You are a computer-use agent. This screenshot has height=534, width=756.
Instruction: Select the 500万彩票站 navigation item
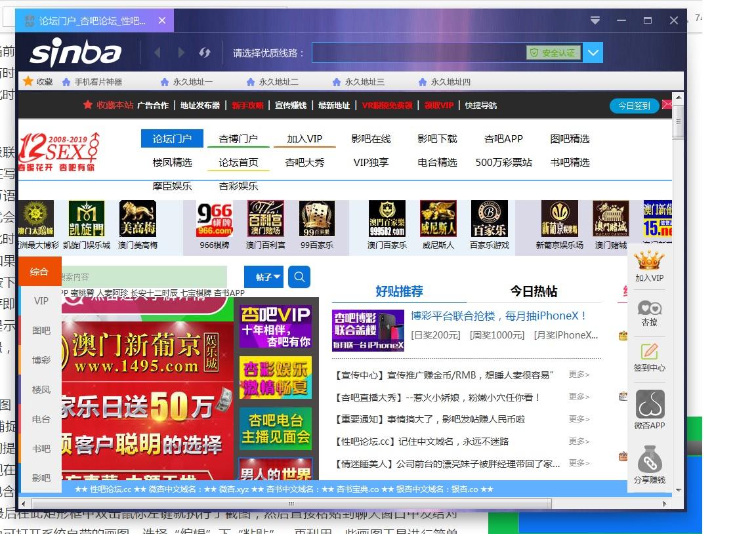(x=504, y=163)
